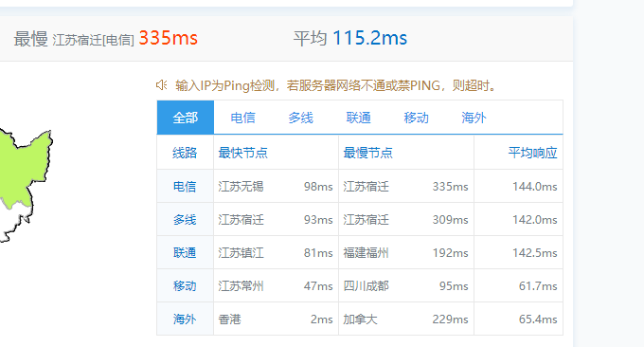This screenshot has width=644, height=347.
Task: Click the Ping detection notice text
Action: 337,85
